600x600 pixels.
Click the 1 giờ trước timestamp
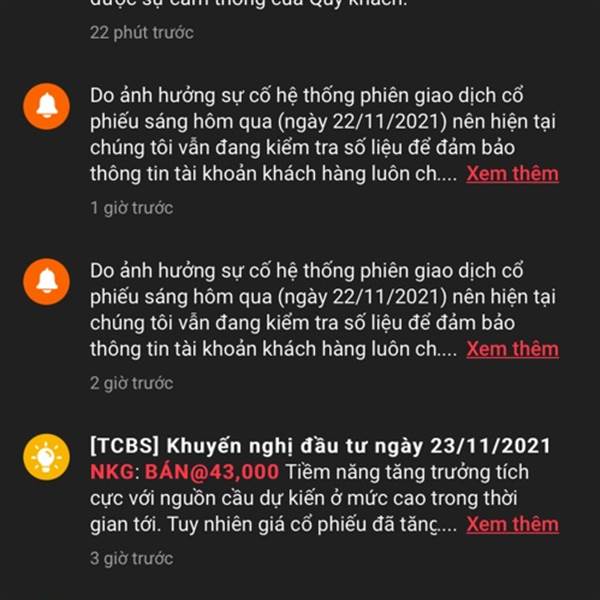[132, 208]
